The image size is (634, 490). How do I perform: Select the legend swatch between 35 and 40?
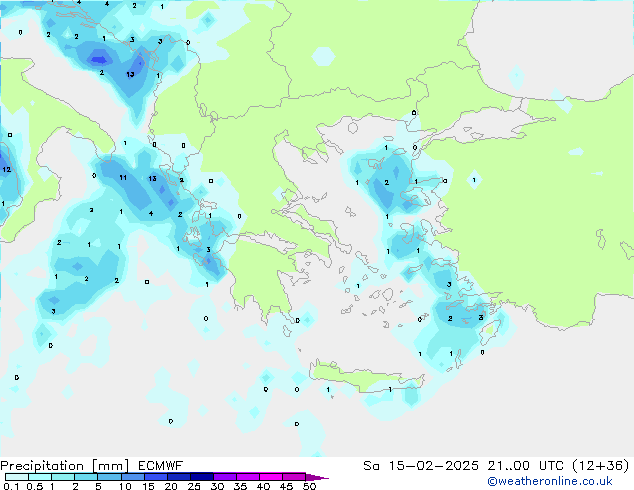tap(247, 477)
